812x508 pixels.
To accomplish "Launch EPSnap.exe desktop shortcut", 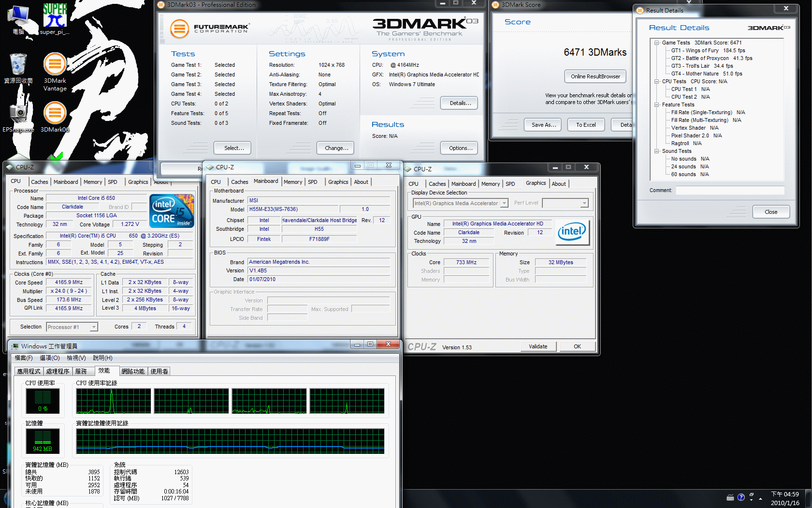I will click(x=18, y=118).
